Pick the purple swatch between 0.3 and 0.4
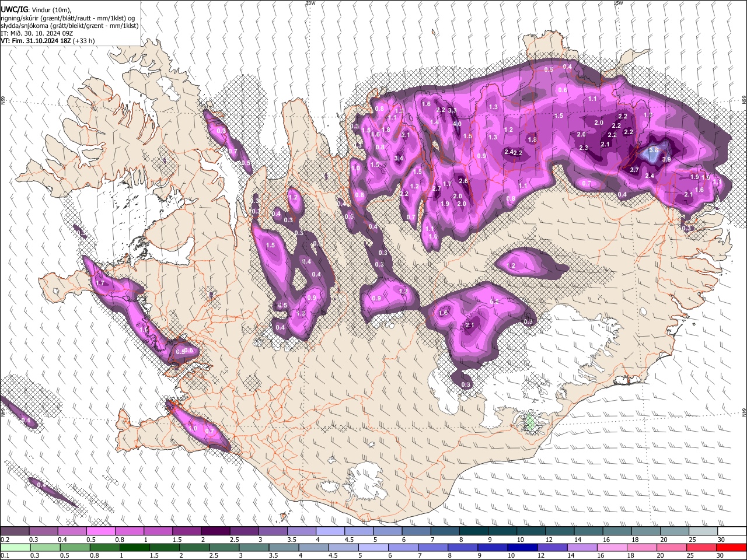The height and width of the screenshot is (560, 747). click(43, 531)
